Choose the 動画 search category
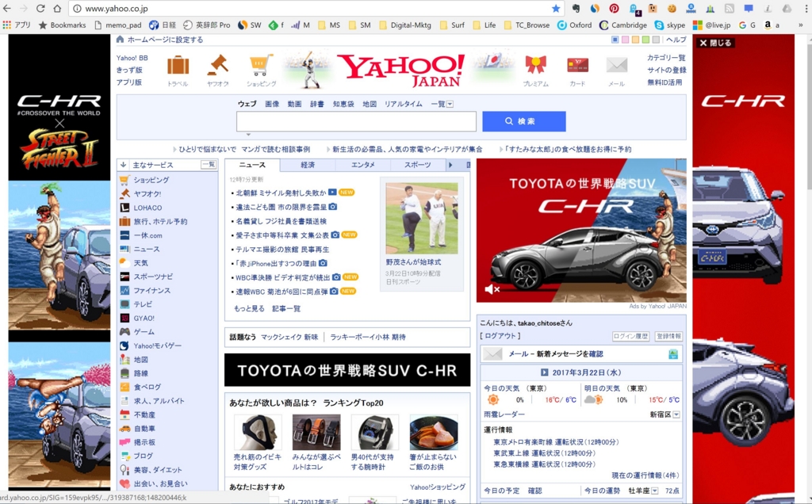The width and height of the screenshot is (812, 504). point(294,104)
